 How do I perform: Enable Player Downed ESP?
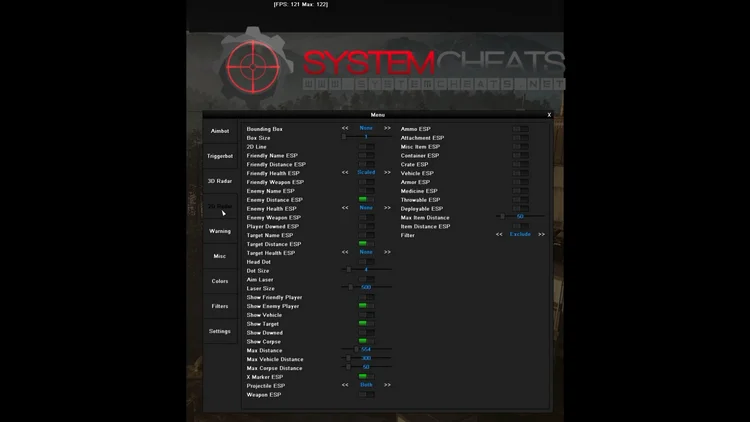tap(366, 226)
